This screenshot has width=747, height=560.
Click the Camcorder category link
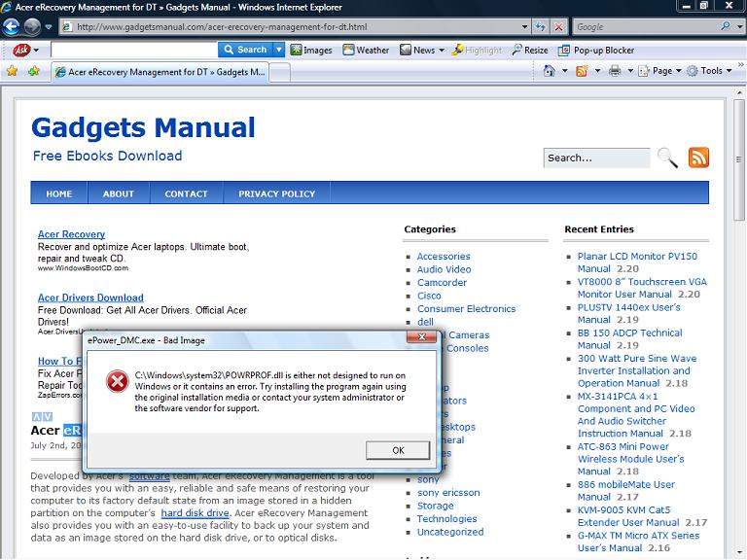443,282
